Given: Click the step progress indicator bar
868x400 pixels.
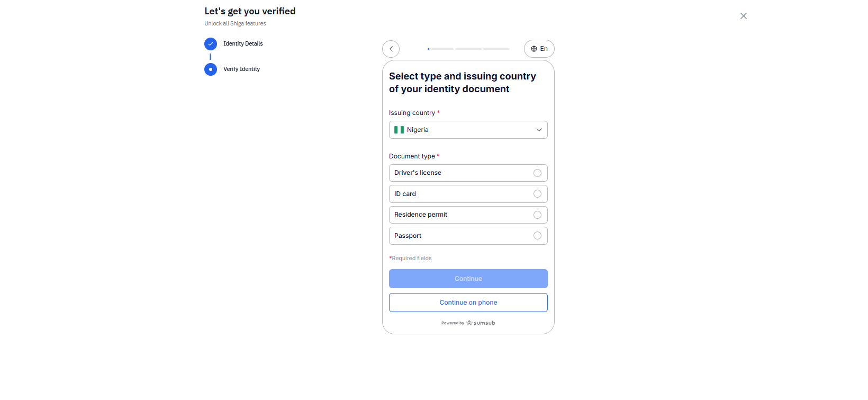Looking at the screenshot, I should tap(468, 49).
